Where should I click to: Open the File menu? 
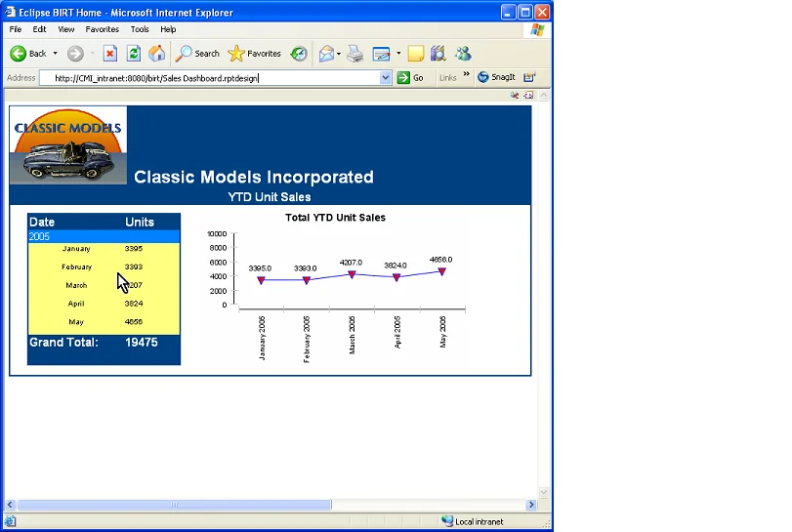click(16, 29)
